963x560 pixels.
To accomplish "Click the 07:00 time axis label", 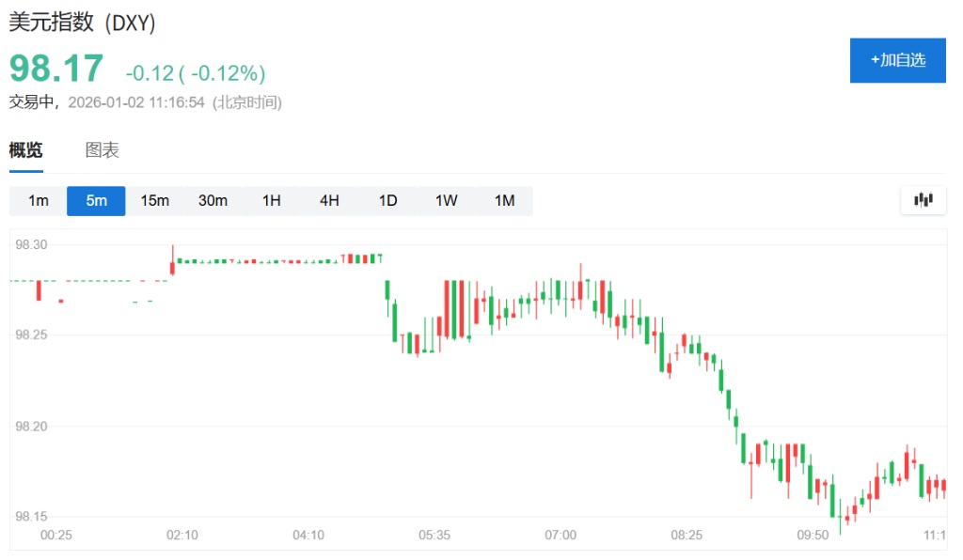I will point(560,535).
